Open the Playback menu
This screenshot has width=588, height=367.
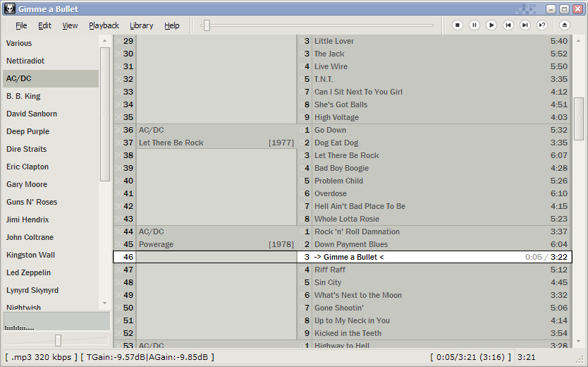104,25
